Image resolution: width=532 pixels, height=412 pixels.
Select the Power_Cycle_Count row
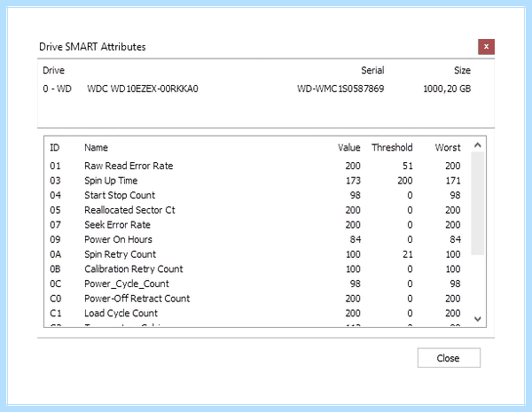255,284
